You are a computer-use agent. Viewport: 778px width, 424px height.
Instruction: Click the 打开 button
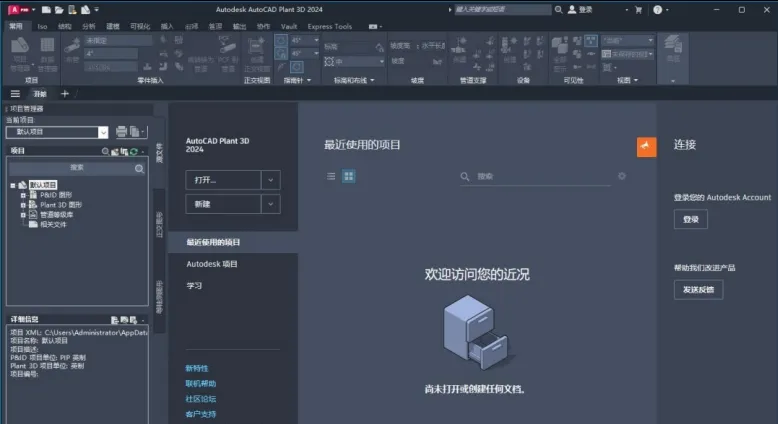[x=223, y=180]
